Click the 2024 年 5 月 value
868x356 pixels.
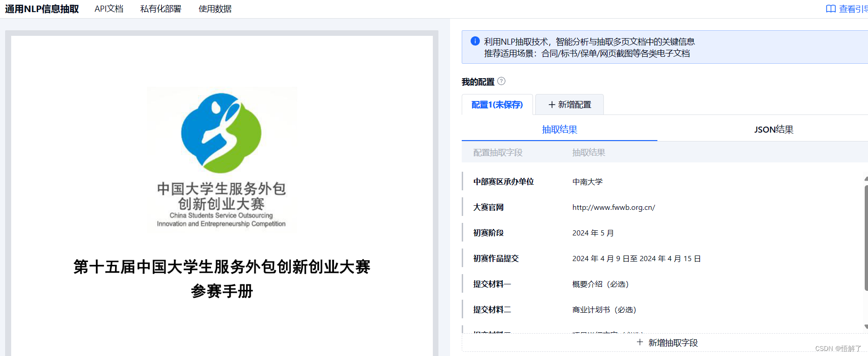(x=593, y=233)
